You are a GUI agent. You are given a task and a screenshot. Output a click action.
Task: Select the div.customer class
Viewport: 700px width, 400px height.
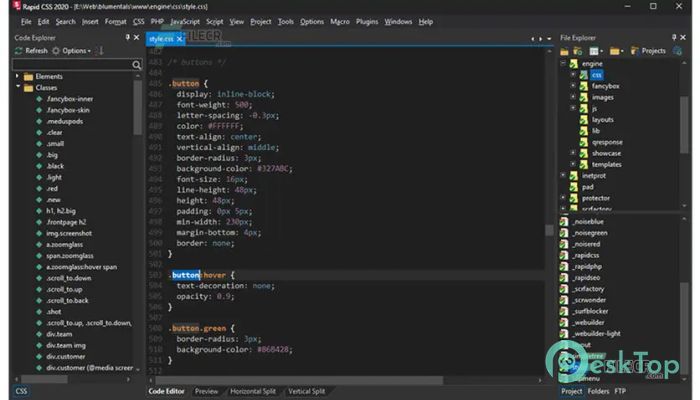pyautogui.click(x=66, y=356)
